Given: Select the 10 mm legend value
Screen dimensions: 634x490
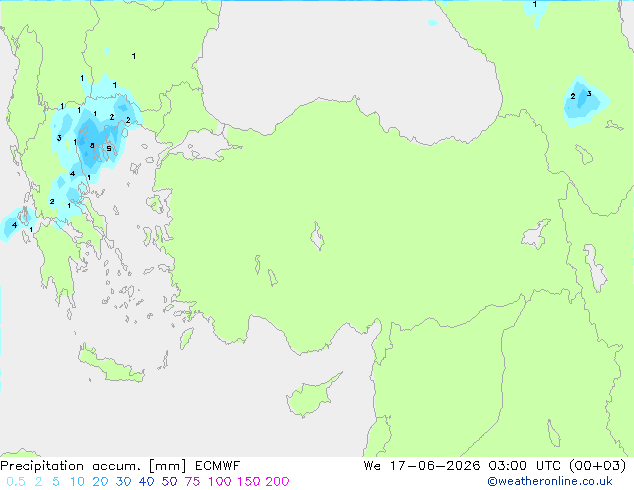Looking at the screenshot, I should 77,482.
